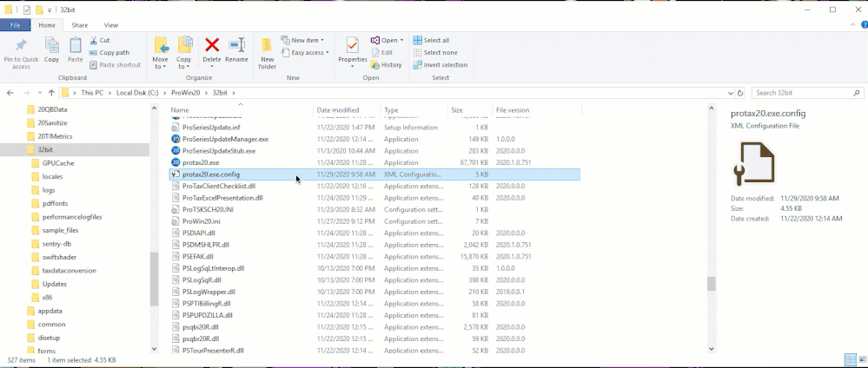Click the red Delete icon

coord(211,46)
